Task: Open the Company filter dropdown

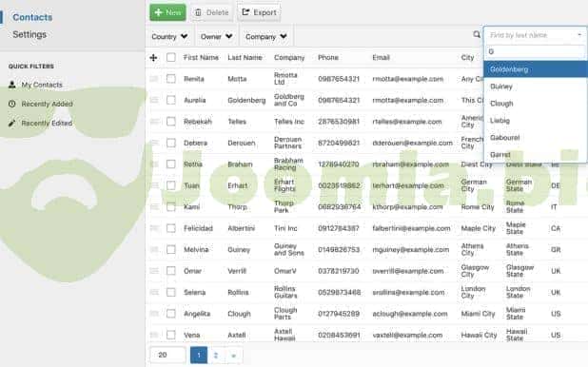Action: pos(265,36)
